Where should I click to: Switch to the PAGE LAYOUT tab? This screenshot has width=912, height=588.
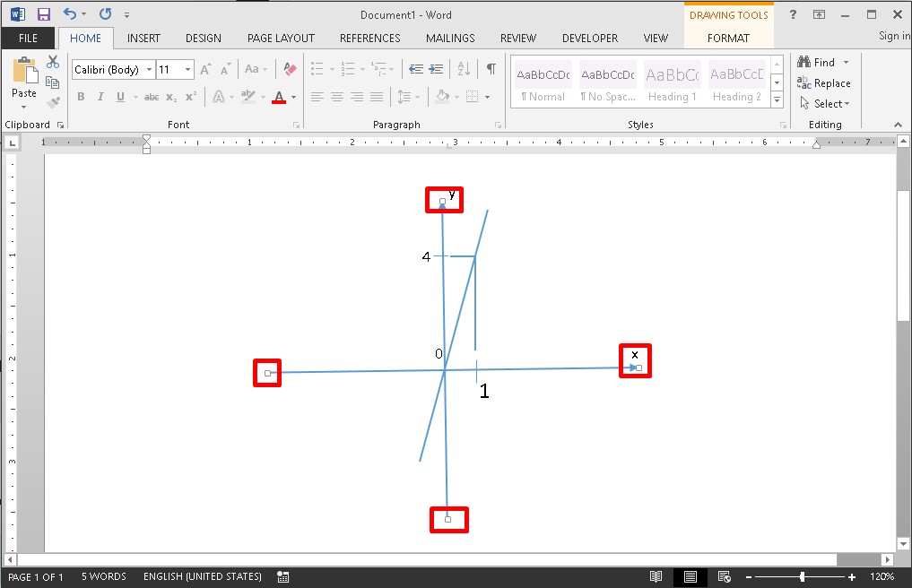[x=281, y=39]
